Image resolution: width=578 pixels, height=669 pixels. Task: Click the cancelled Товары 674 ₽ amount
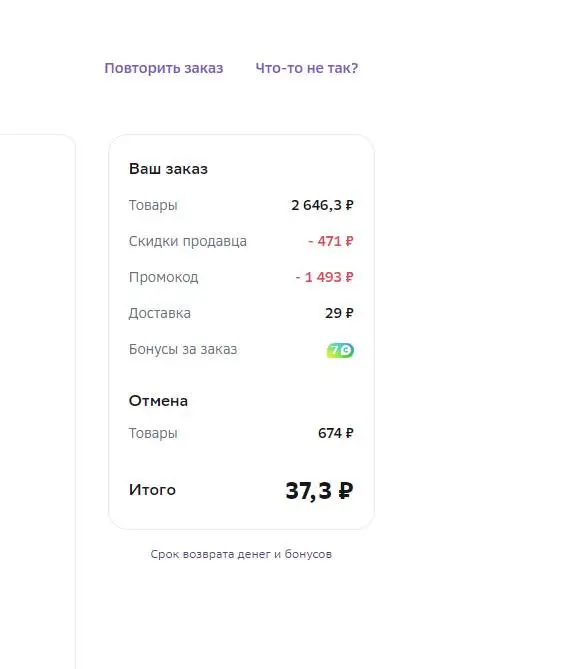336,433
